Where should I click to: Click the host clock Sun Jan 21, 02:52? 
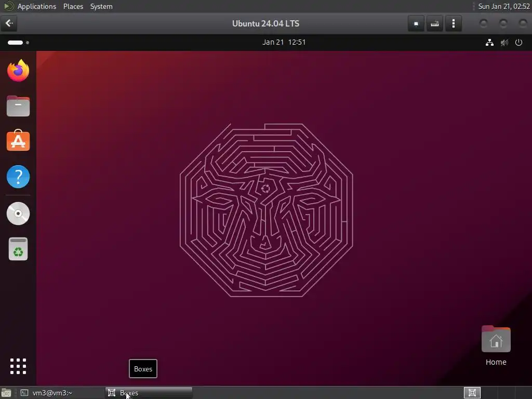tap(504, 6)
